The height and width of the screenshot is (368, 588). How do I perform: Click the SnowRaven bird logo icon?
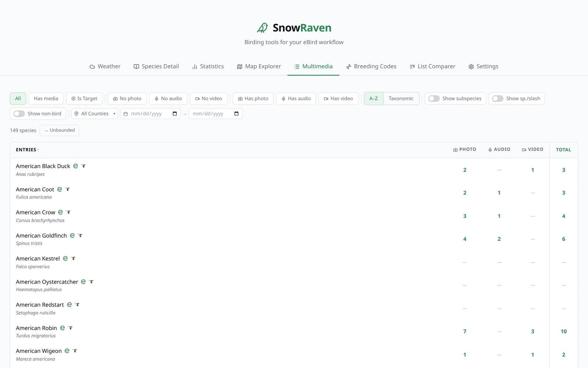[x=262, y=28]
